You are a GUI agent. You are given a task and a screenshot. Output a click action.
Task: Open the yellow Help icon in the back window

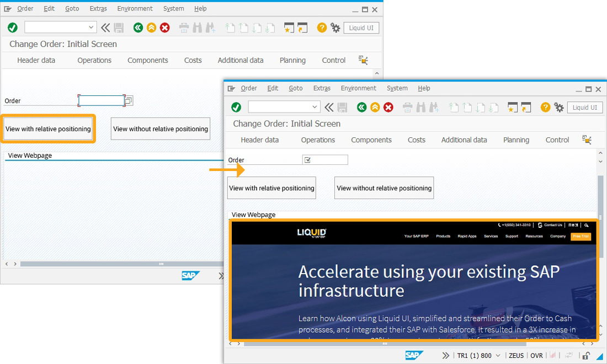(x=322, y=28)
